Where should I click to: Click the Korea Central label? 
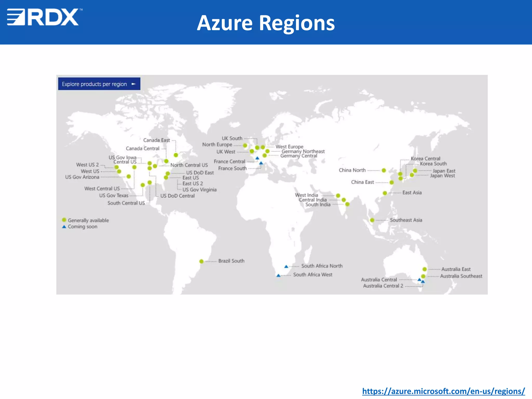click(x=425, y=158)
